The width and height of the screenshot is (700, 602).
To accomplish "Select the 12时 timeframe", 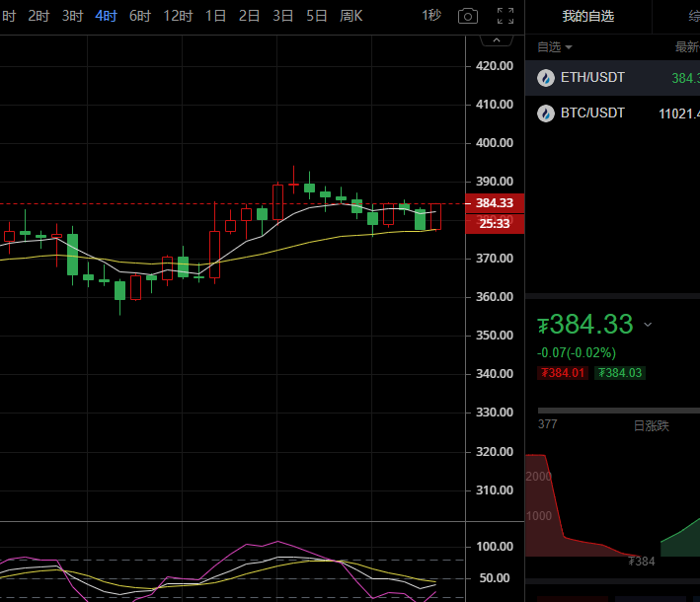I will (x=178, y=16).
